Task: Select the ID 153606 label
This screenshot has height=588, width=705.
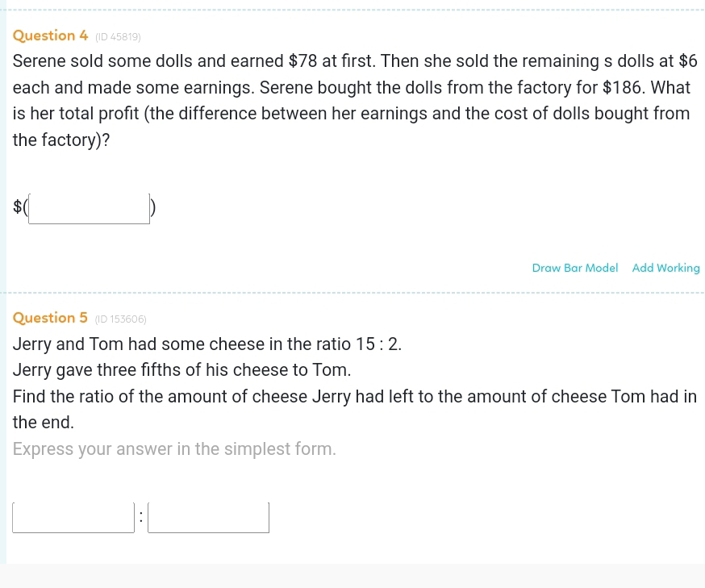Action: pyautogui.click(x=120, y=319)
